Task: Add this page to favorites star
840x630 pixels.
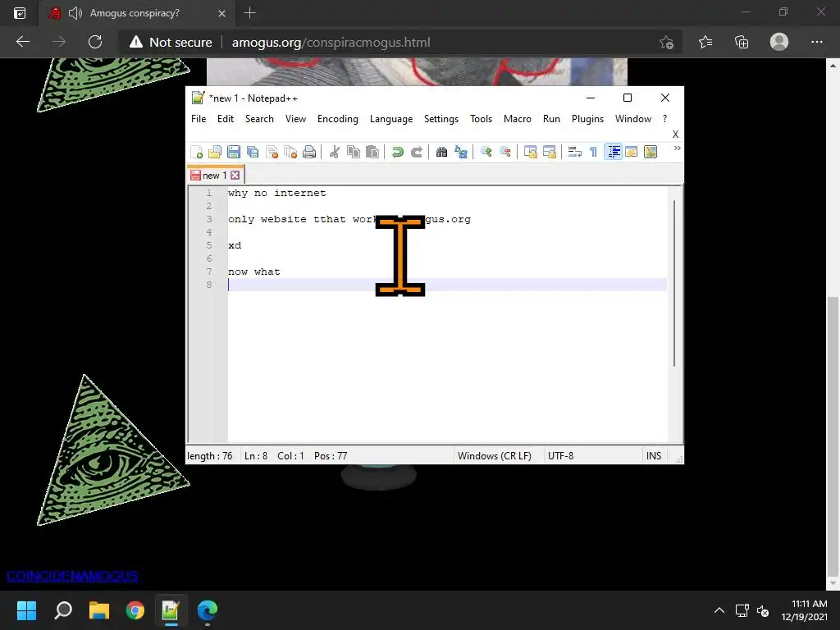Action: pyautogui.click(x=666, y=43)
